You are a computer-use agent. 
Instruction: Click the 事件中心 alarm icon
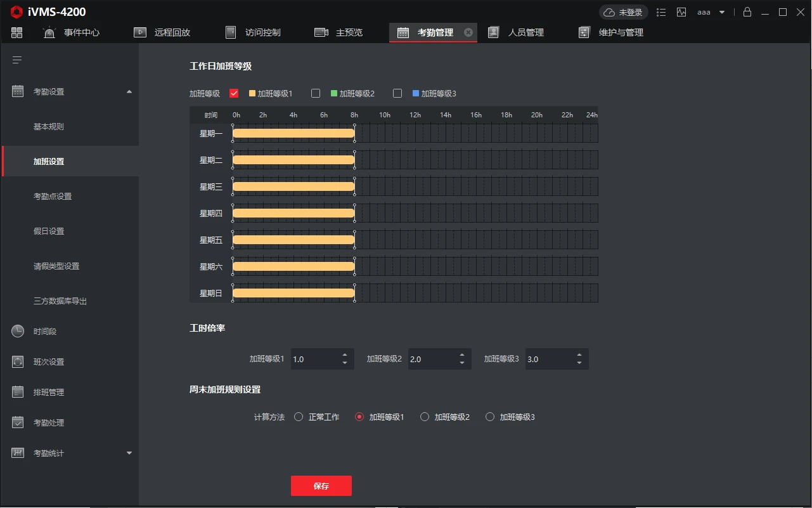tap(49, 32)
